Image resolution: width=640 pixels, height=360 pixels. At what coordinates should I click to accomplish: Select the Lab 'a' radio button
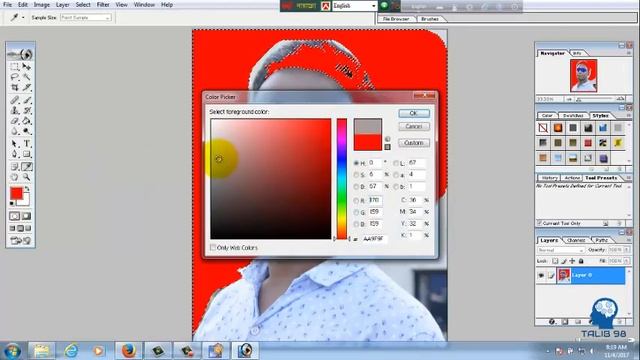pyautogui.click(x=396, y=175)
